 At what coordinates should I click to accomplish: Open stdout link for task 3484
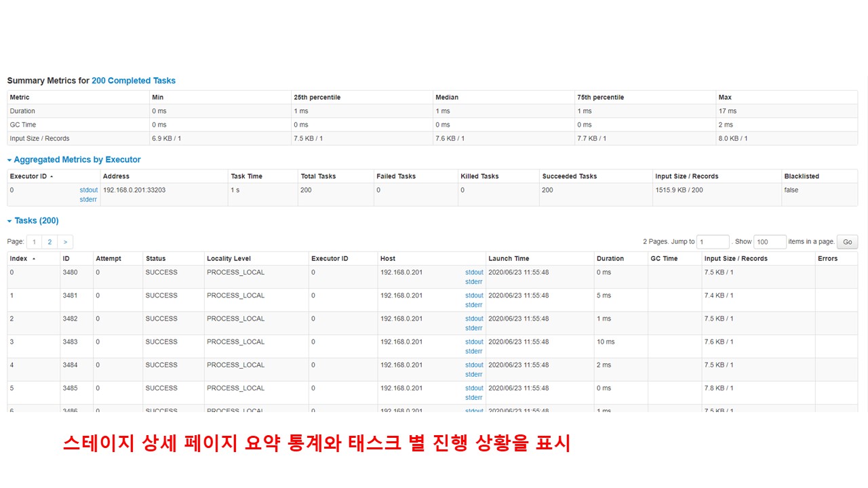(x=474, y=365)
